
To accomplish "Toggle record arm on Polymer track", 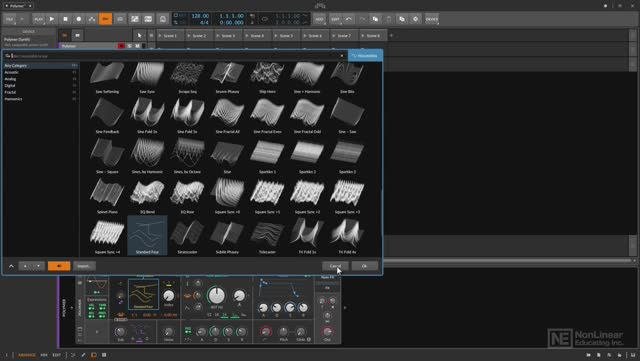I will click(121, 46).
